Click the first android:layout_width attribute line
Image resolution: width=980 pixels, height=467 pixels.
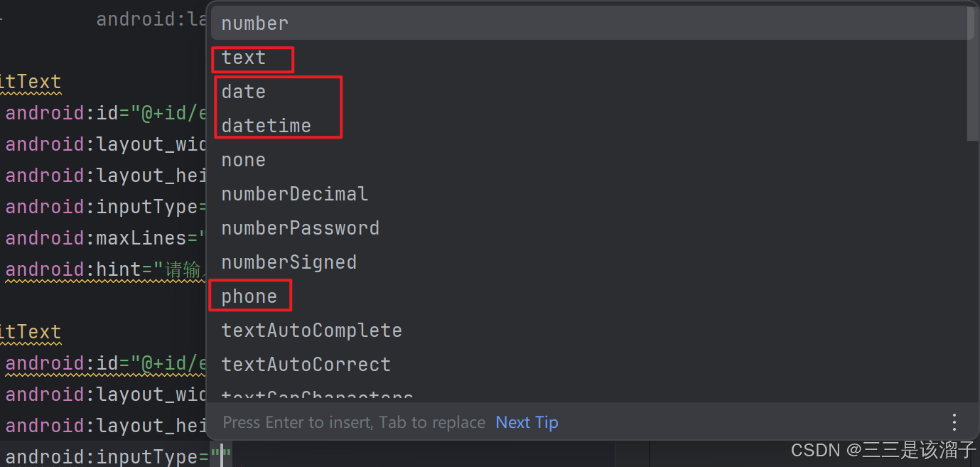pos(107,144)
